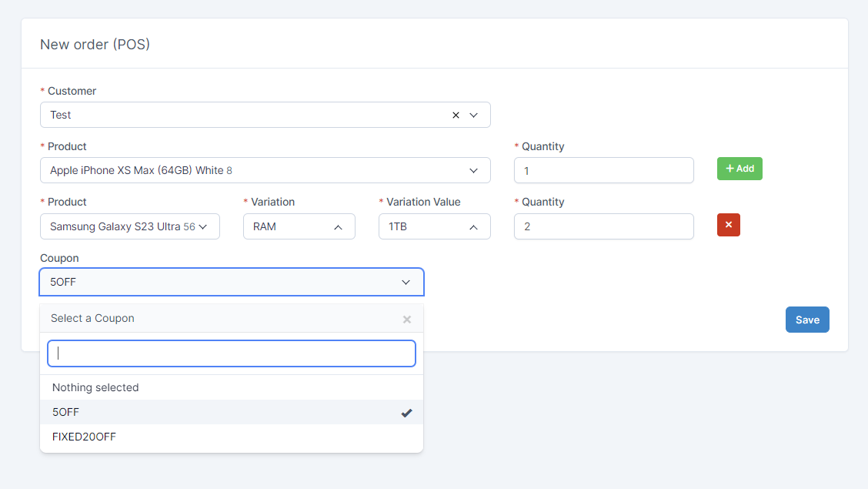Open the Samsung Galaxy S23 Ultra dropdown

[129, 226]
